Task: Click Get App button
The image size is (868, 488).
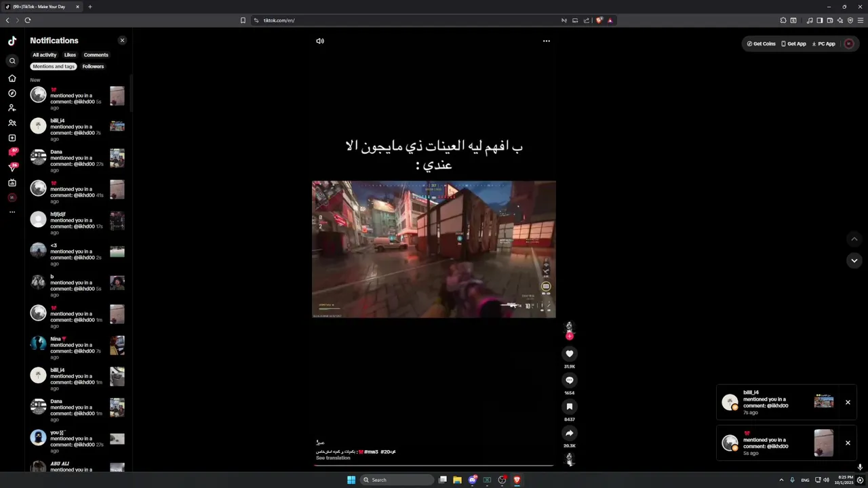Action: (x=793, y=43)
